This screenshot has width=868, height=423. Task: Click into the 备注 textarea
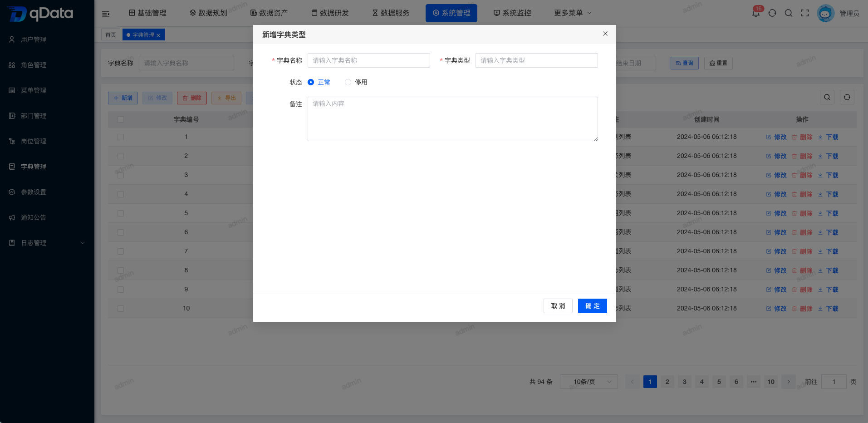click(x=453, y=119)
